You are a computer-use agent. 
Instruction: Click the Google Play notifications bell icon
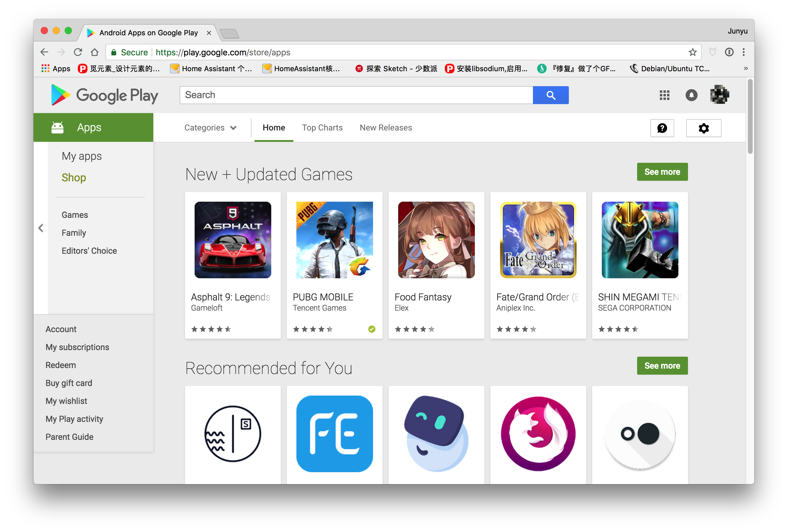(x=691, y=95)
